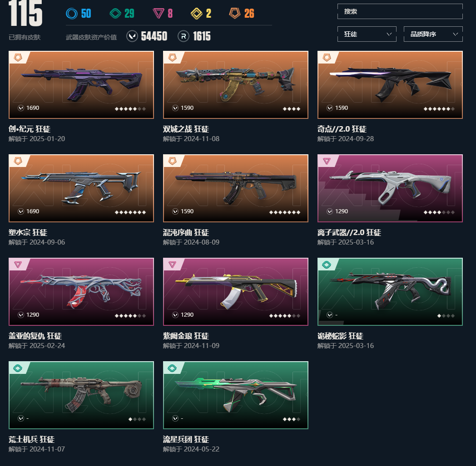Click the blue Select tier icon showing 50
The width and height of the screenshot is (476, 466).
click(x=72, y=13)
